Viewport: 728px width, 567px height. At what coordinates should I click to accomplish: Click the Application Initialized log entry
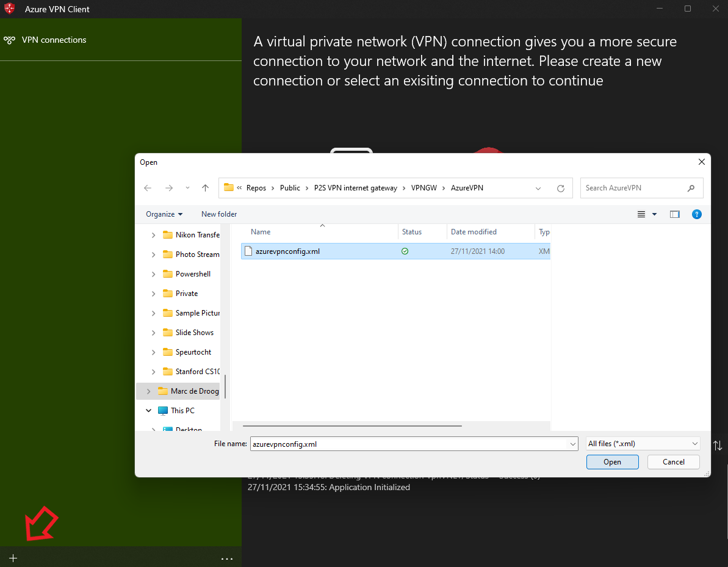329,487
